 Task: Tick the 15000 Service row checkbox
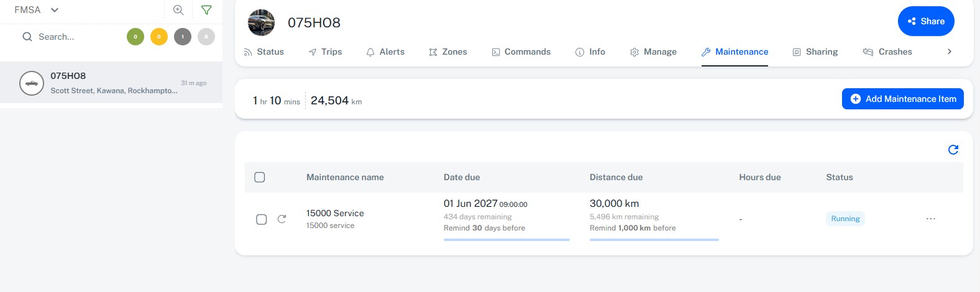click(262, 219)
